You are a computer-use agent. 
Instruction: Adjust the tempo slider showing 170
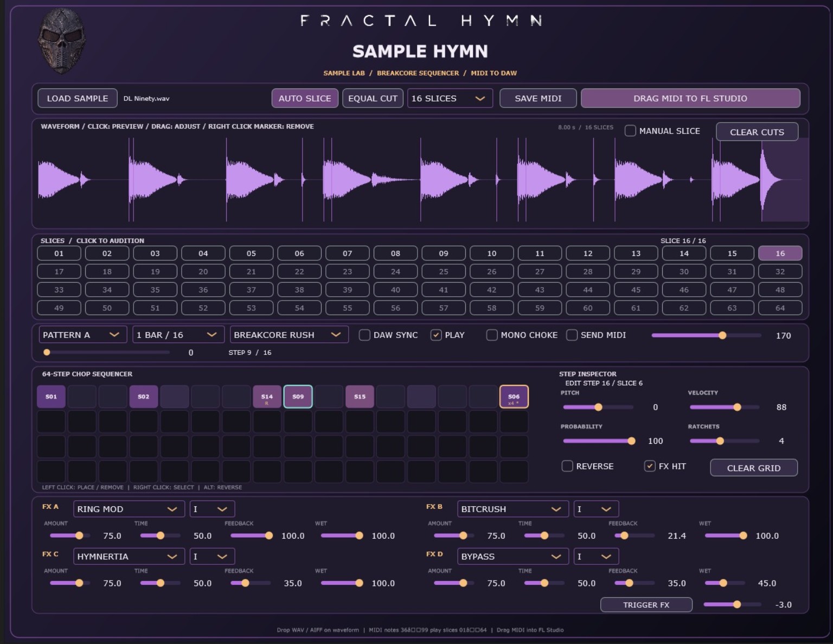706,335
